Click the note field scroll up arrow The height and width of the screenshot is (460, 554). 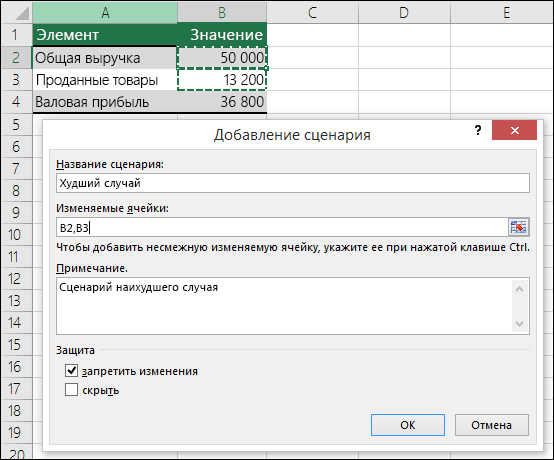click(519, 289)
